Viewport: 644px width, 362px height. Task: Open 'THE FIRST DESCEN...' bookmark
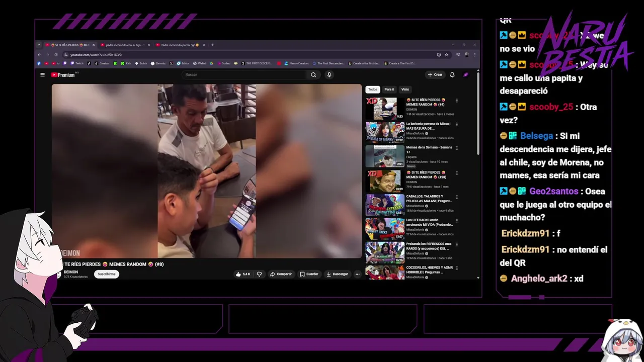click(x=257, y=63)
